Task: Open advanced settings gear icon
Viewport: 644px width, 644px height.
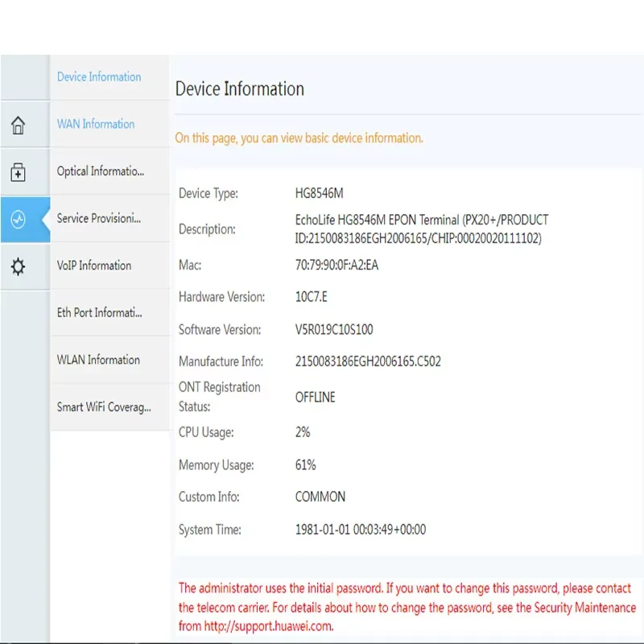Action: pyautogui.click(x=18, y=267)
